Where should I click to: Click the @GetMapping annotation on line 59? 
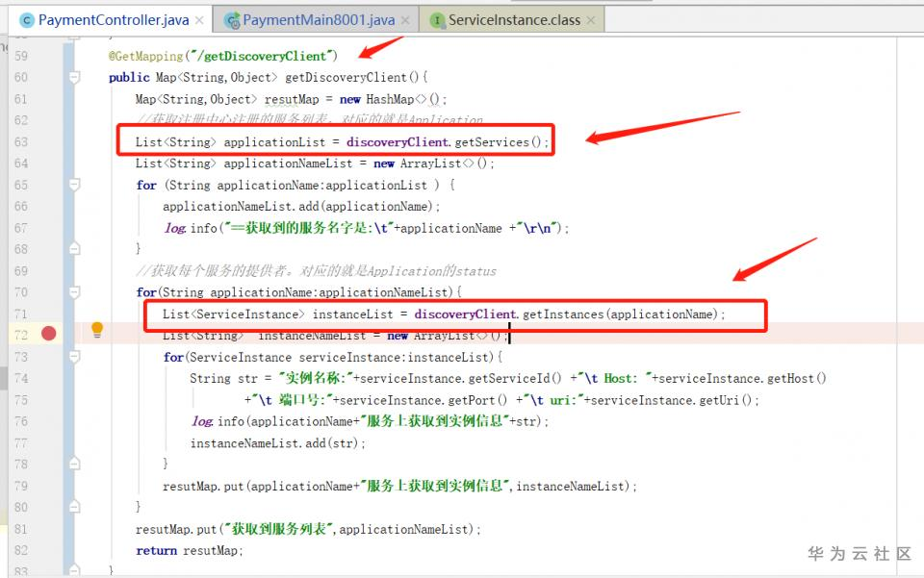pyautogui.click(x=146, y=57)
